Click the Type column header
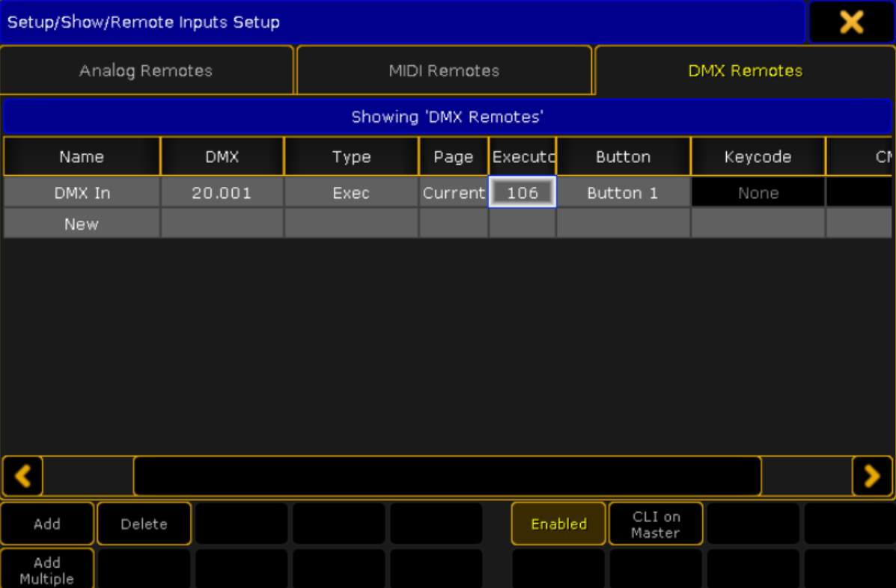The width and height of the screenshot is (896, 588). (x=351, y=156)
